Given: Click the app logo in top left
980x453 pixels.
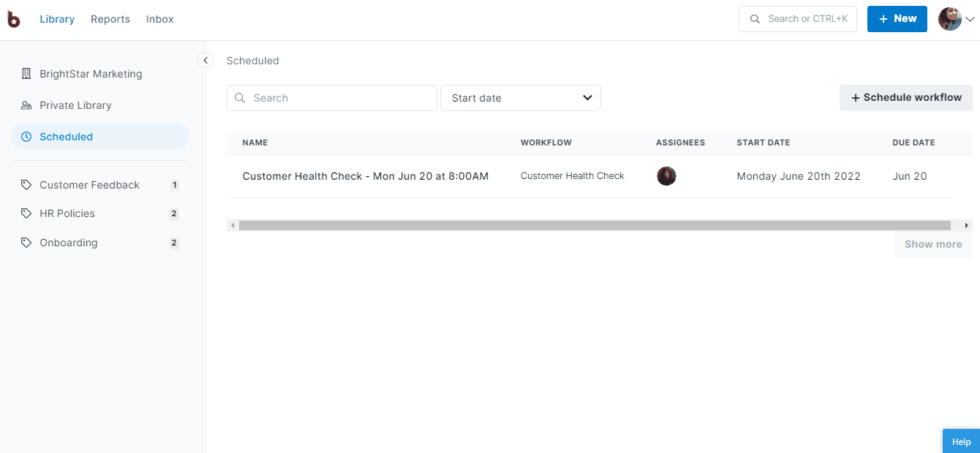Looking at the screenshot, I should pyautogui.click(x=13, y=19).
